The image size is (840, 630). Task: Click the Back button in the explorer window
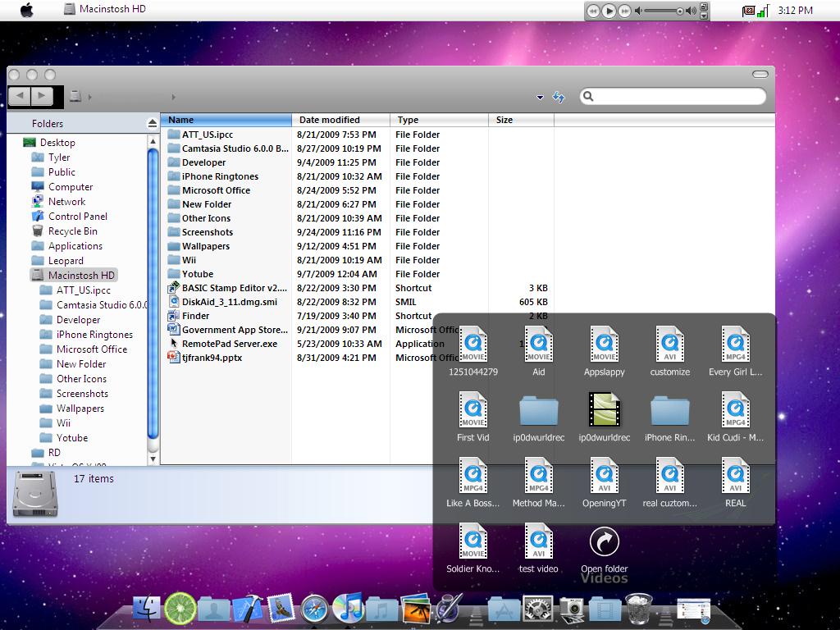point(20,96)
